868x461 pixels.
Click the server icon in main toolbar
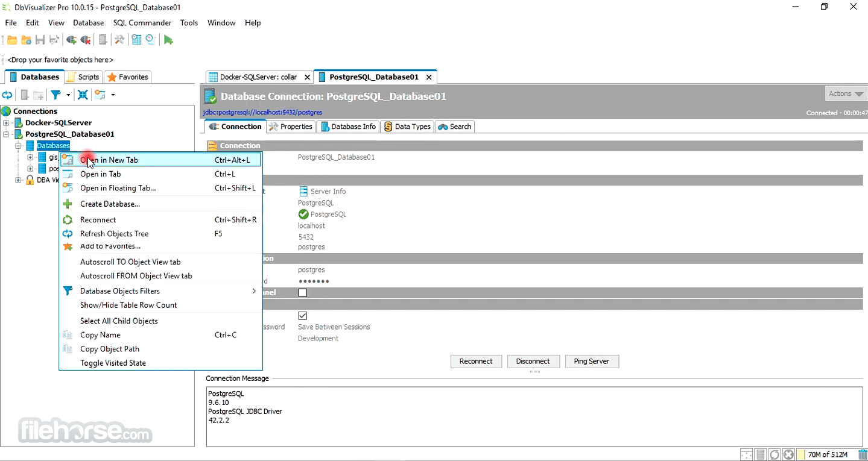(103, 40)
